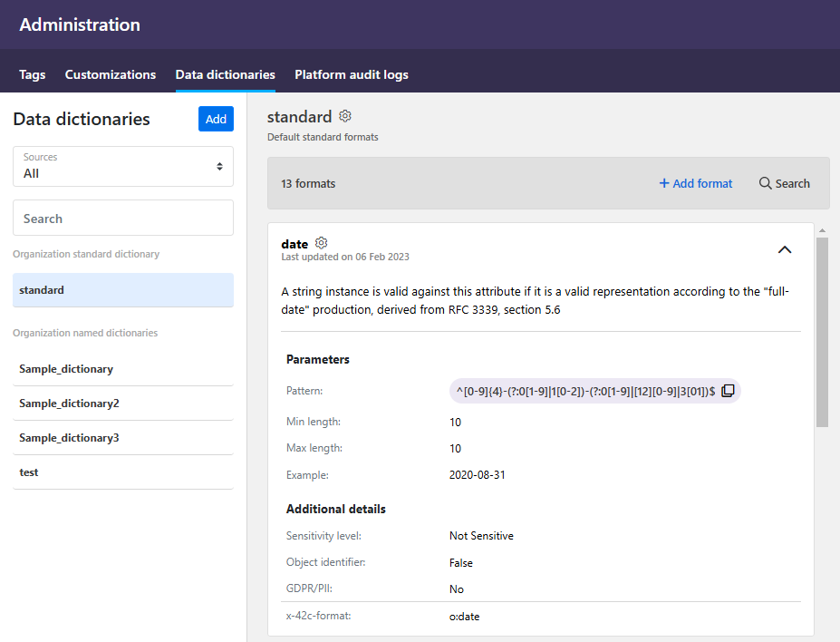Switch to the Tags tab
Viewport: 840px width, 642px height.
pos(32,74)
